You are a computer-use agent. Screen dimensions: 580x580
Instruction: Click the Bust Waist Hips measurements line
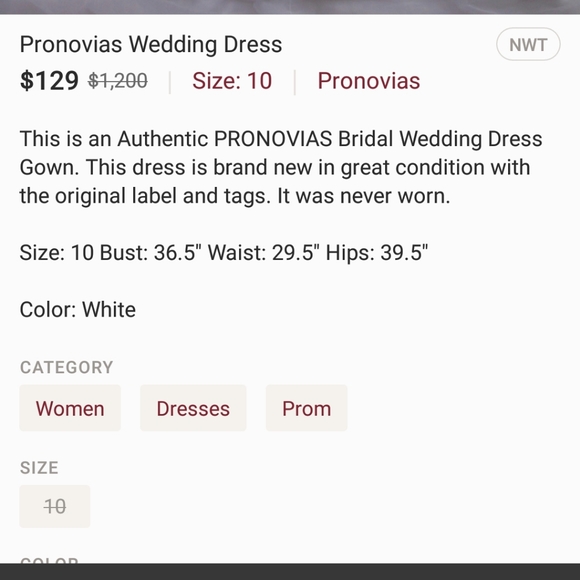tap(224, 253)
